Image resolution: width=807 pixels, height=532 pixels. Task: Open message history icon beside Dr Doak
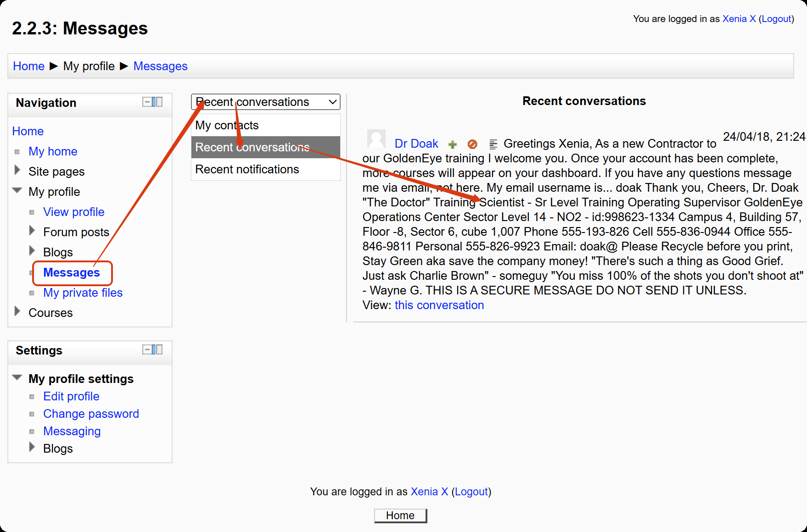pyautogui.click(x=493, y=144)
